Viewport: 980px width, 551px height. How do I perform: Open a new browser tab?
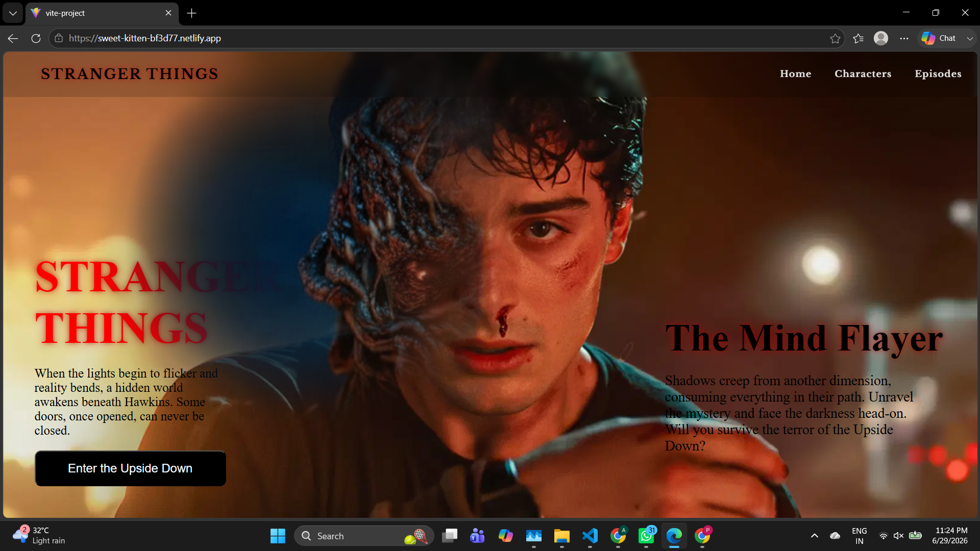pos(192,13)
